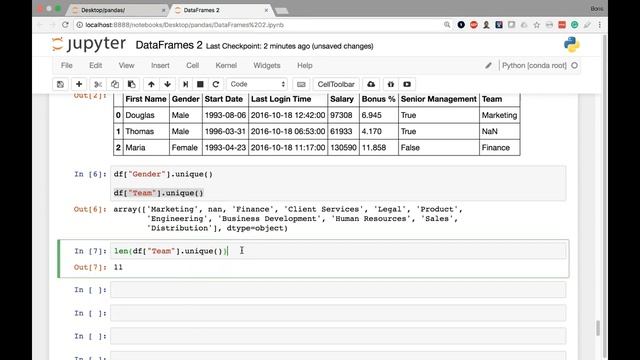Open the Help menu
This screenshot has width=640, height=360.
[x=304, y=65]
